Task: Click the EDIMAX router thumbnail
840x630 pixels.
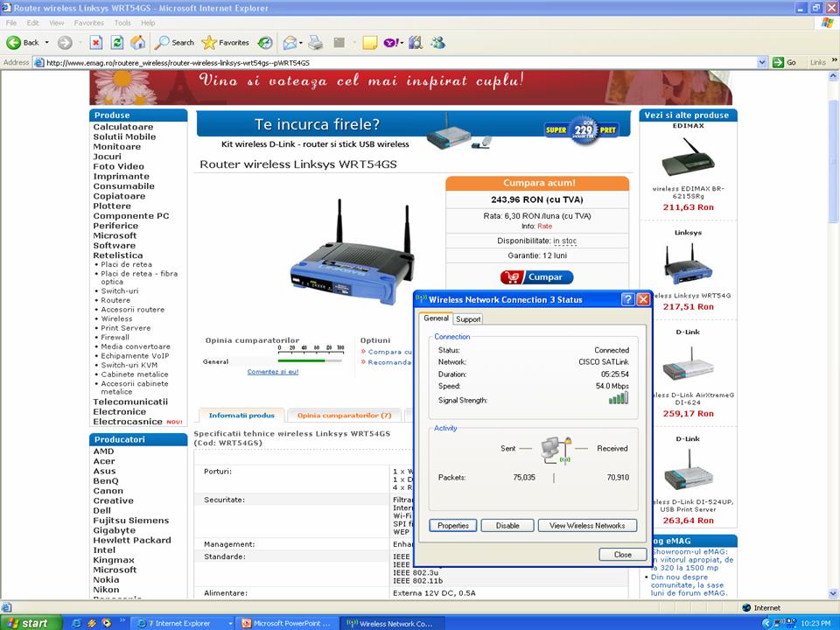Action: 689,157
